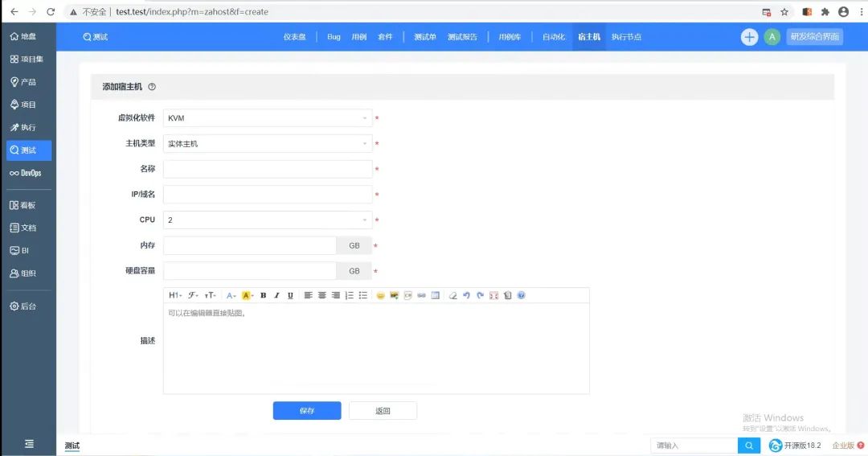This screenshot has width=868, height=456.
Task: Insert an emoticon
Action: click(x=380, y=295)
